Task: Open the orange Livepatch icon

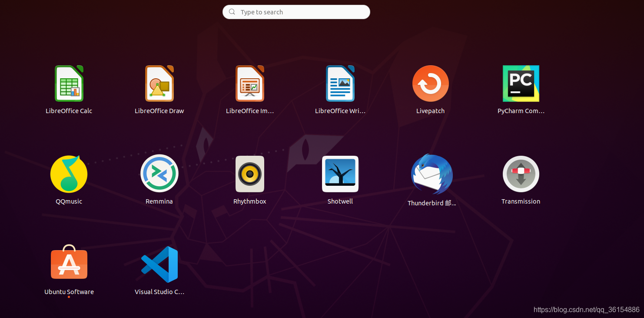Action: (x=431, y=84)
